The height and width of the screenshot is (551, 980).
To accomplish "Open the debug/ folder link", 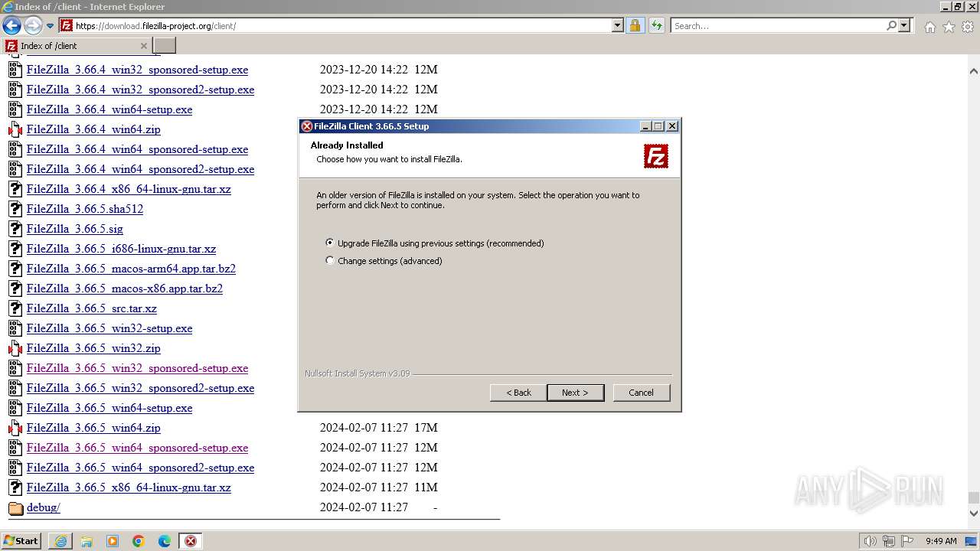I will pos(43,507).
